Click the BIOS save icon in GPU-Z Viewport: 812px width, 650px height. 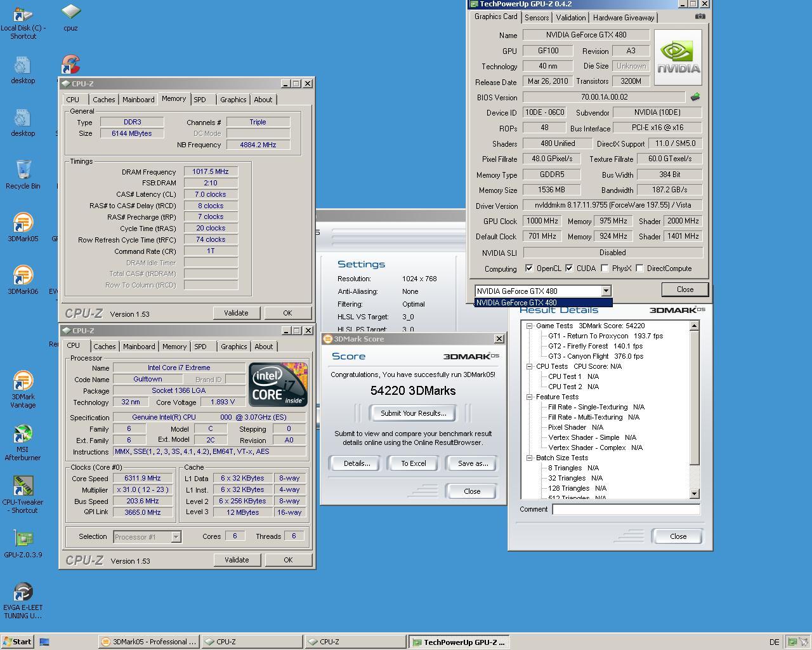tap(695, 97)
